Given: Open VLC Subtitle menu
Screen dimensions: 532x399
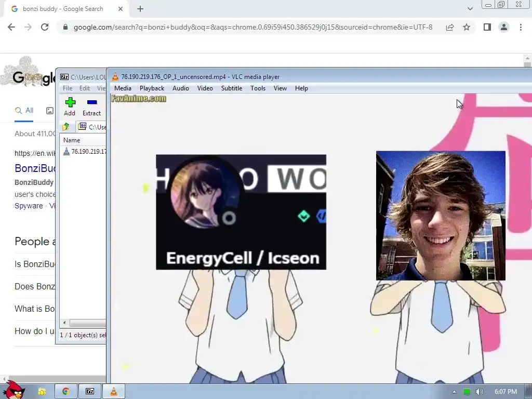Looking at the screenshot, I should click(232, 88).
